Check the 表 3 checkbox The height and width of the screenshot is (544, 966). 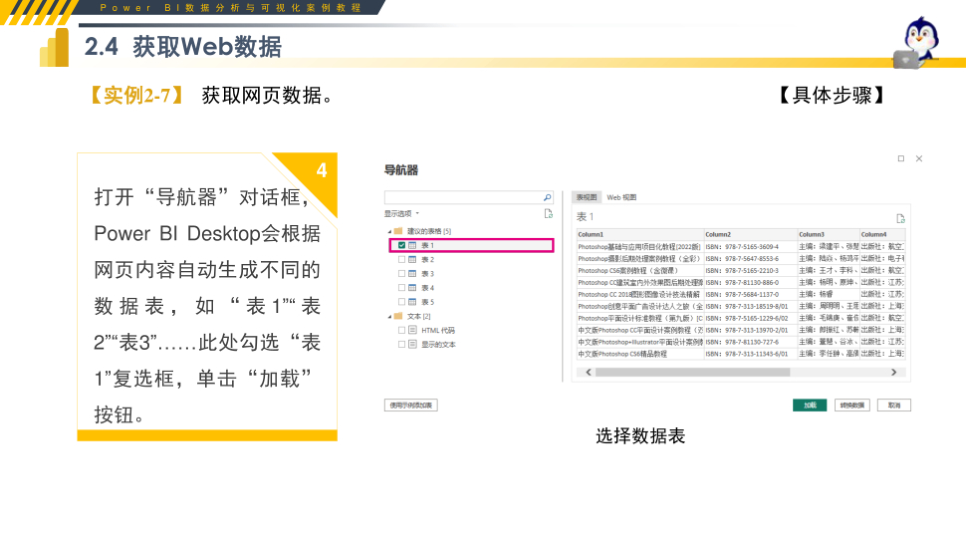(x=402, y=274)
